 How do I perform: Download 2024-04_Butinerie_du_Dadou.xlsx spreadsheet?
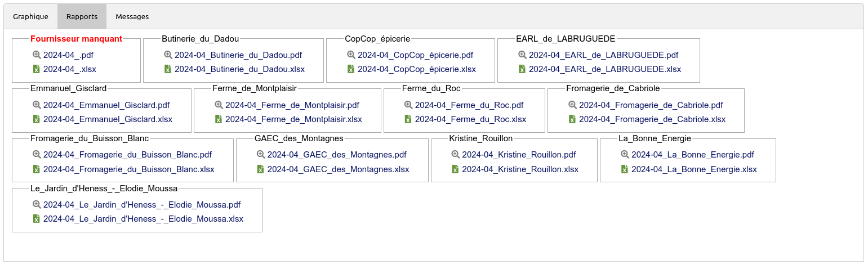coord(239,69)
